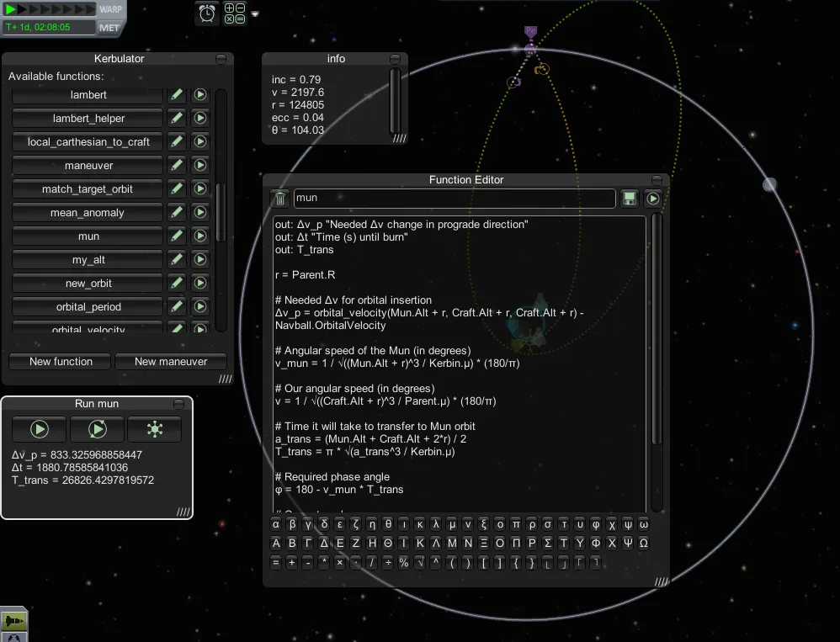Edit the local_carthesian_to_craft function
This screenshot has width=840, height=642.
(176, 142)
